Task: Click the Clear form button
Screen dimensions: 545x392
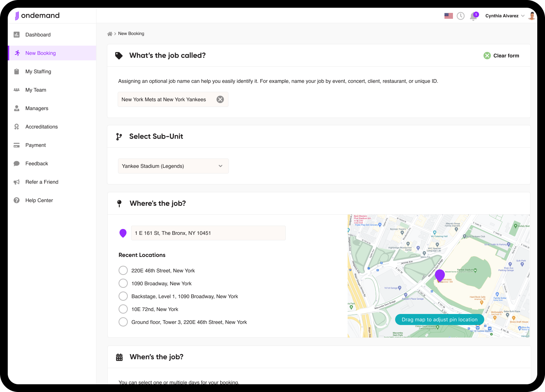Action: 501,55
